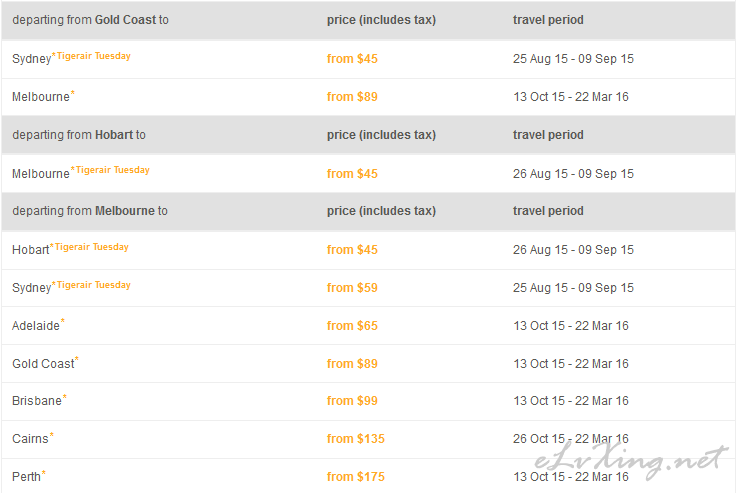
Task: Click the 'from $99' Brisbane fare
Action: (x=352, y=401)
